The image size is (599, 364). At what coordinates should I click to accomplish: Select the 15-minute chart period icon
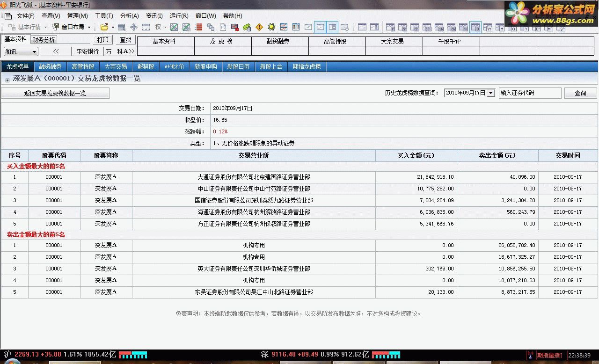[x=415, y=28]
